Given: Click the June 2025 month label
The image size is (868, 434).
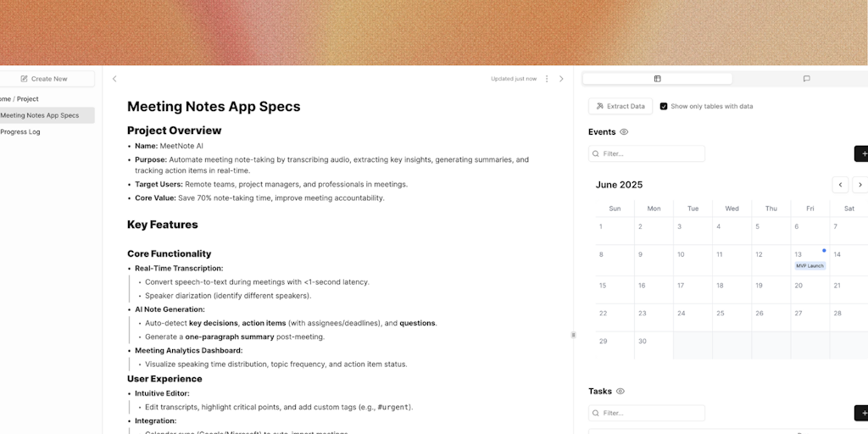Looking at the screenshot, I should [619, 185].
